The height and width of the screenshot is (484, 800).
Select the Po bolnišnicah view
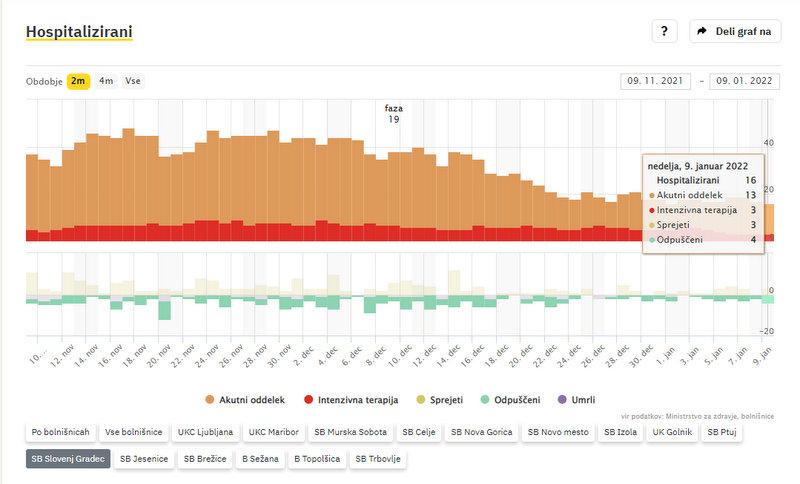pyautogui.click(x=60, y=432)
